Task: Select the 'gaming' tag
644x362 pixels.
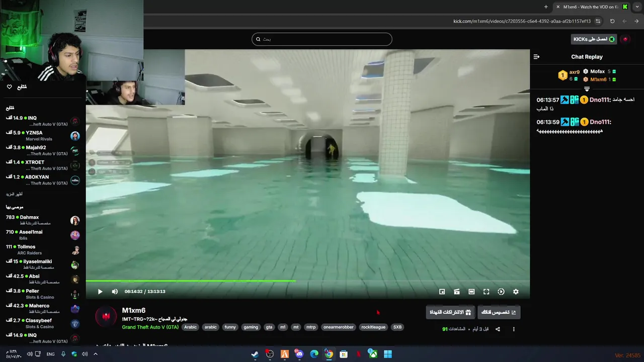Action: point(251,327)
